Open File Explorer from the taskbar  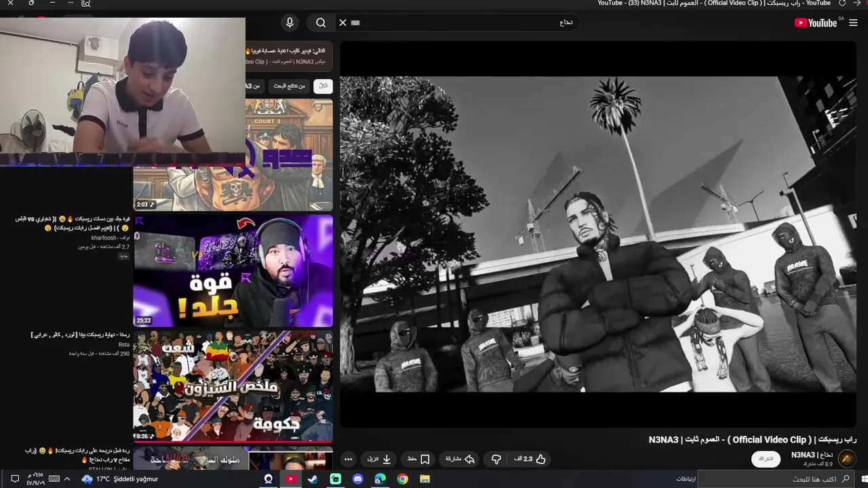(425, 479)
